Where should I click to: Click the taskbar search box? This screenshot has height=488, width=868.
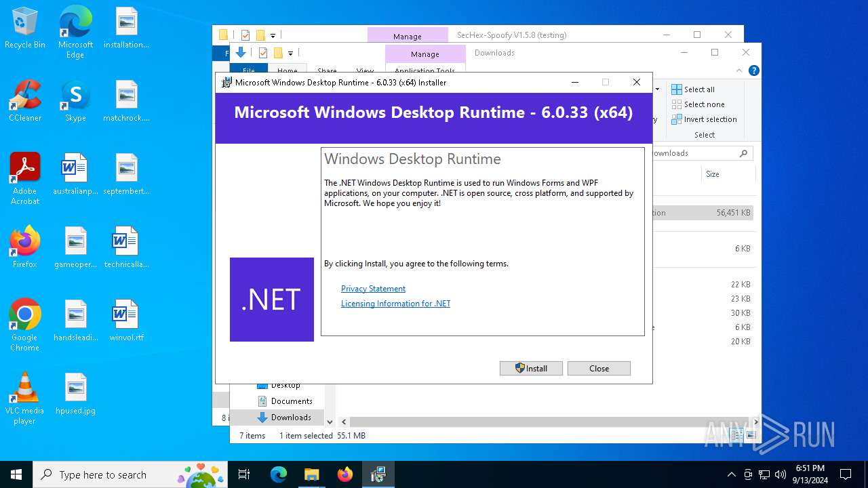point(130,474)
